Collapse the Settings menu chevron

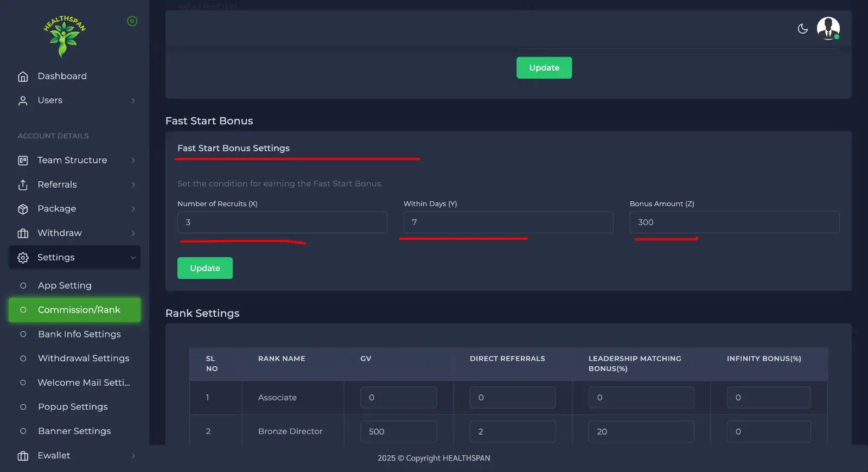click(x=133, y=258)
